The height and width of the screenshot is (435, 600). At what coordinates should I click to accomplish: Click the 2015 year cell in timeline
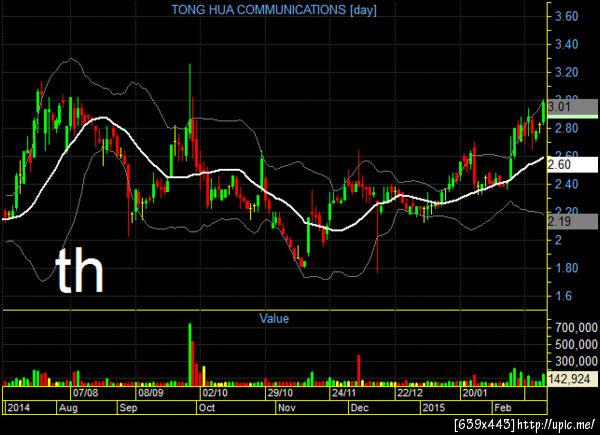[x=456, y=407]
